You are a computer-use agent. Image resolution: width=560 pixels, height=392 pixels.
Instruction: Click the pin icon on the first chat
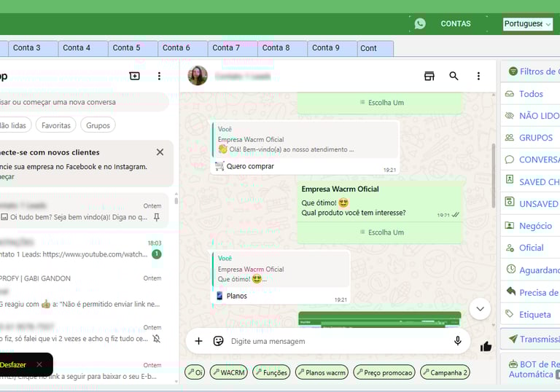(157, 217)
